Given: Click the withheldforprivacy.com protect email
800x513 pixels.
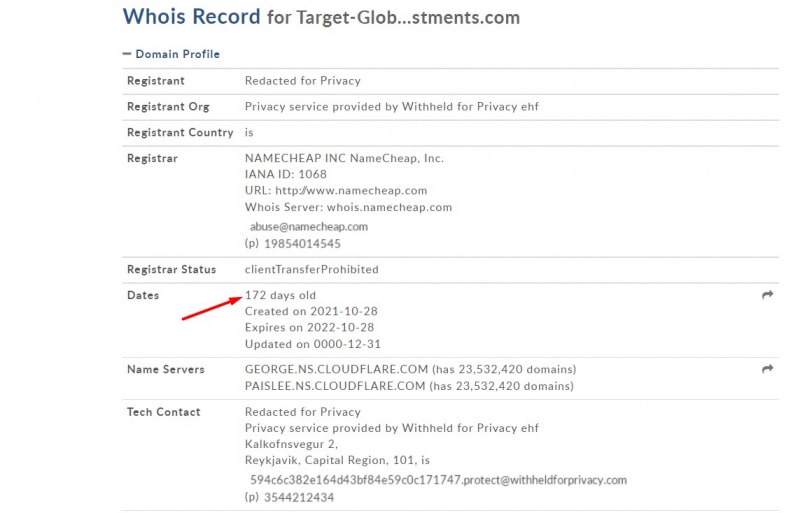Looking at the screenshot, I should click(x=438, y=480).
